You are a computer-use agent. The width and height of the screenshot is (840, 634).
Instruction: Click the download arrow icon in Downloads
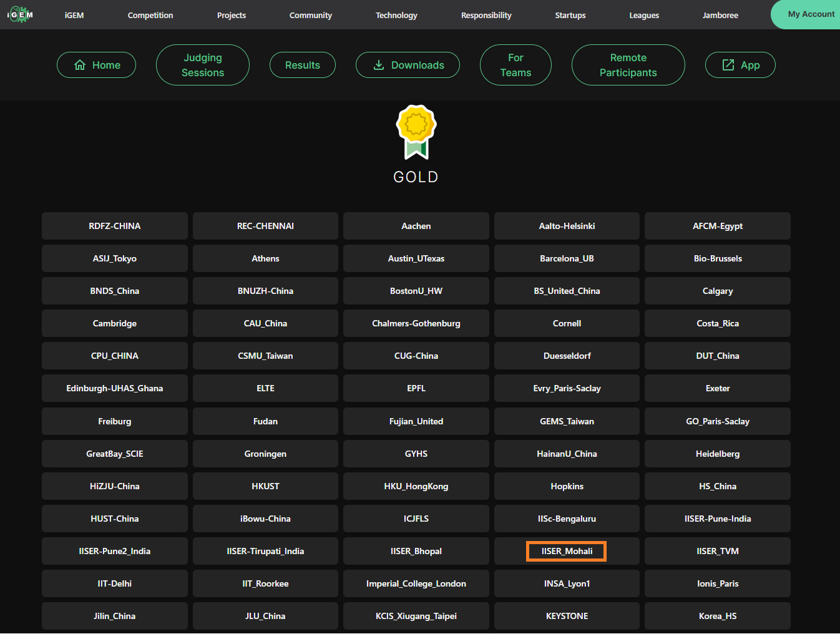[379, 65]
